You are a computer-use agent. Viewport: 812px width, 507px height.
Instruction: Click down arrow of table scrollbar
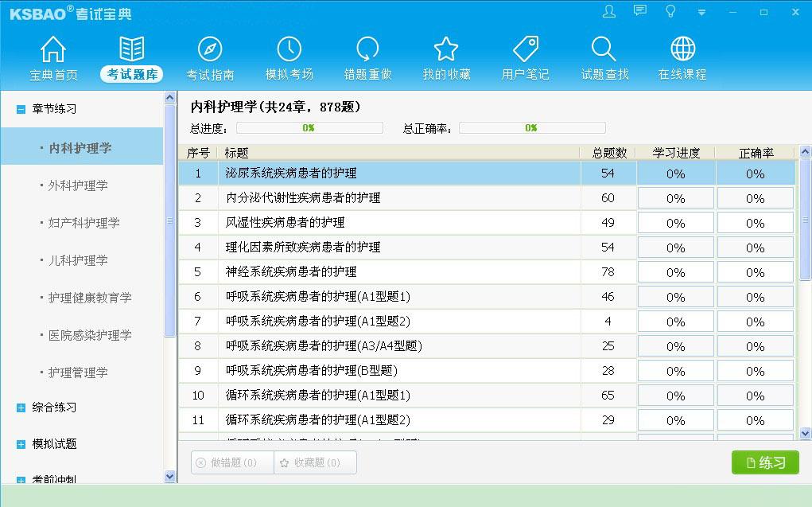[806, 434]
